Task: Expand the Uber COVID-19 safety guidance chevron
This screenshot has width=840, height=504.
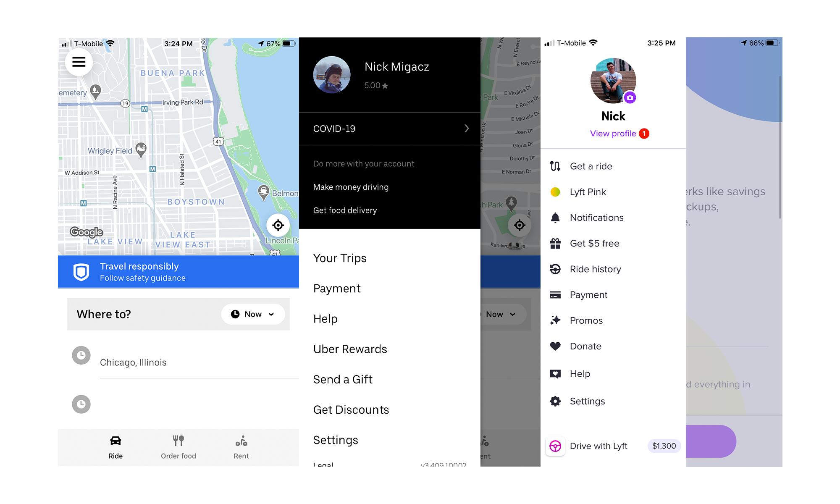Action: pos(467,129)
